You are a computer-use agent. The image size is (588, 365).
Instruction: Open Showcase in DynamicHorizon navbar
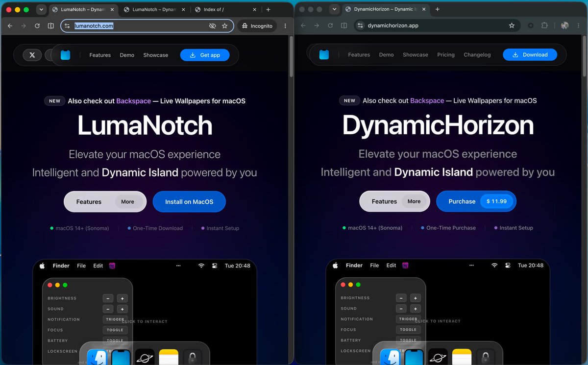416,55
